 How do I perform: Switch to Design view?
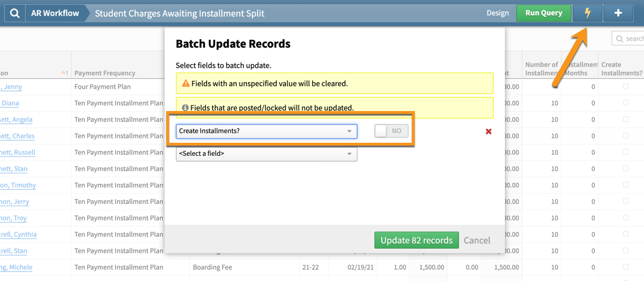tap(498, 13)
